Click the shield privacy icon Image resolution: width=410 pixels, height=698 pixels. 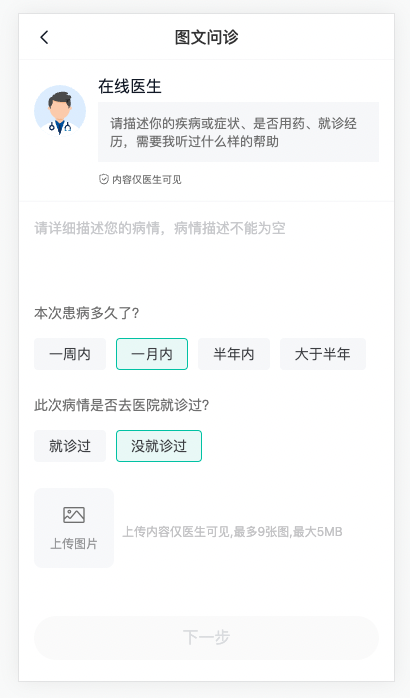pos(103,179)
